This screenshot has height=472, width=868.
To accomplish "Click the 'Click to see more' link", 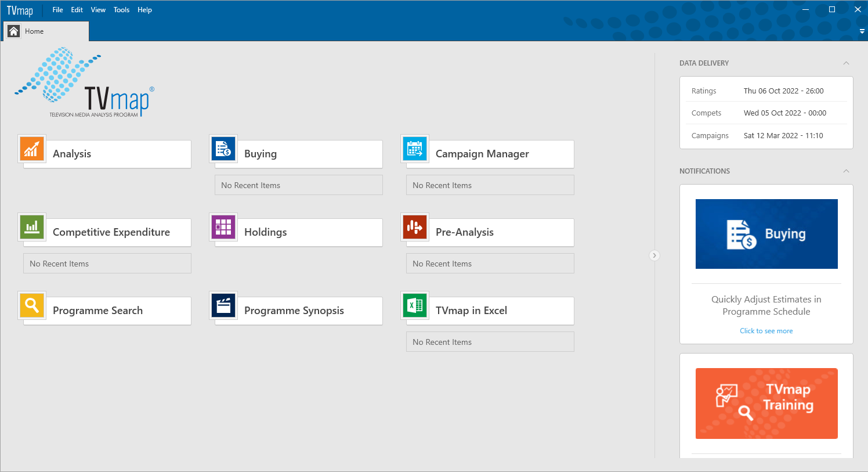I will pos(766,331).
